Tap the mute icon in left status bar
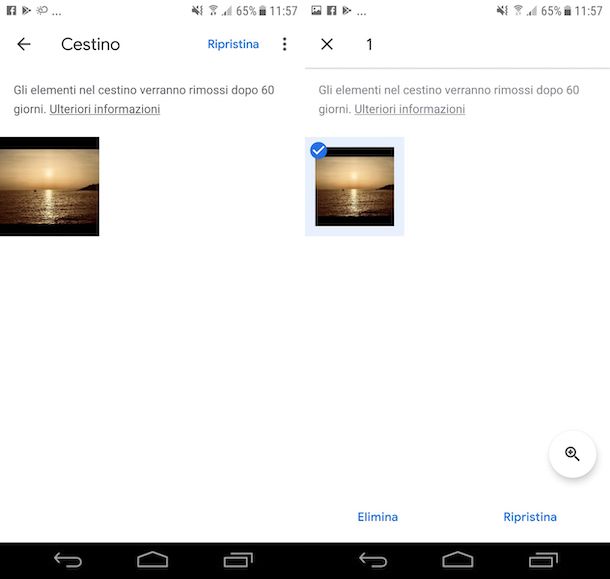 (x=197, y=11)
